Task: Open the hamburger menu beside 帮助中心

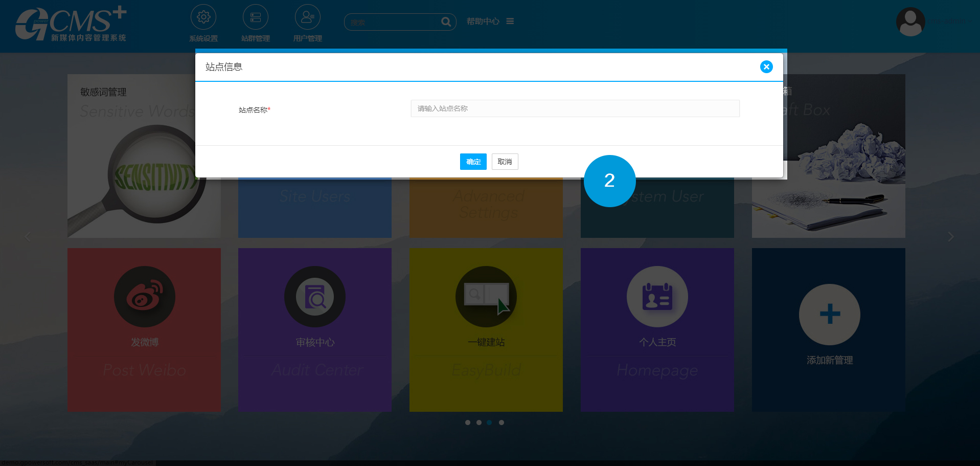Action: tap(510, 21)
